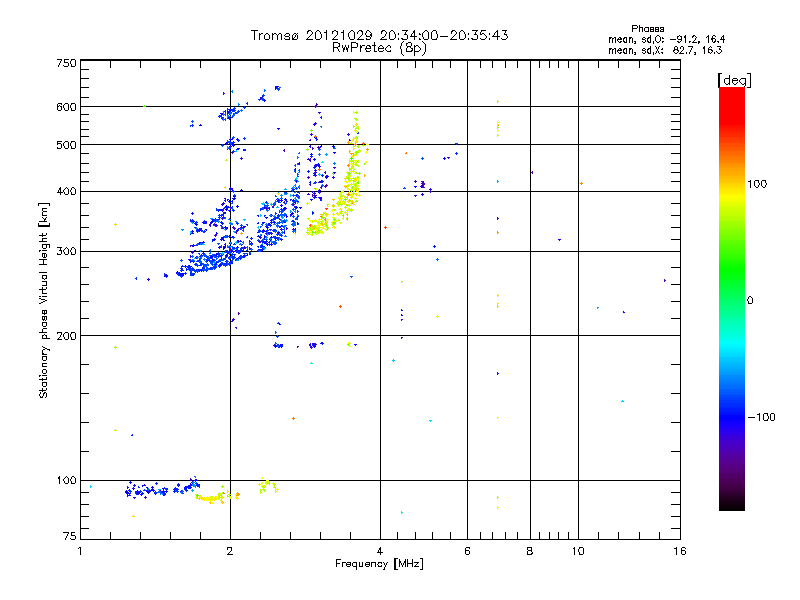Click the subtitle 'RwPretec (8p)'
Screen dimensions: 800x600
[379, 48]
